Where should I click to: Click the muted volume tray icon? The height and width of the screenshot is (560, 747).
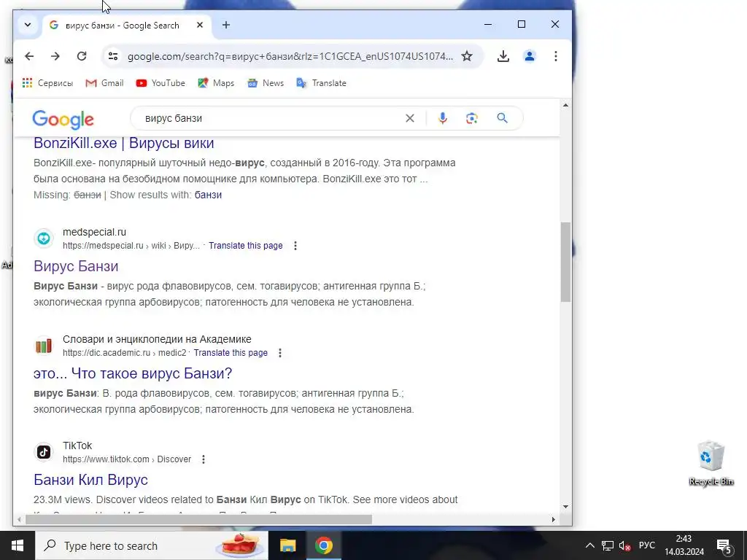coord(624,545)
